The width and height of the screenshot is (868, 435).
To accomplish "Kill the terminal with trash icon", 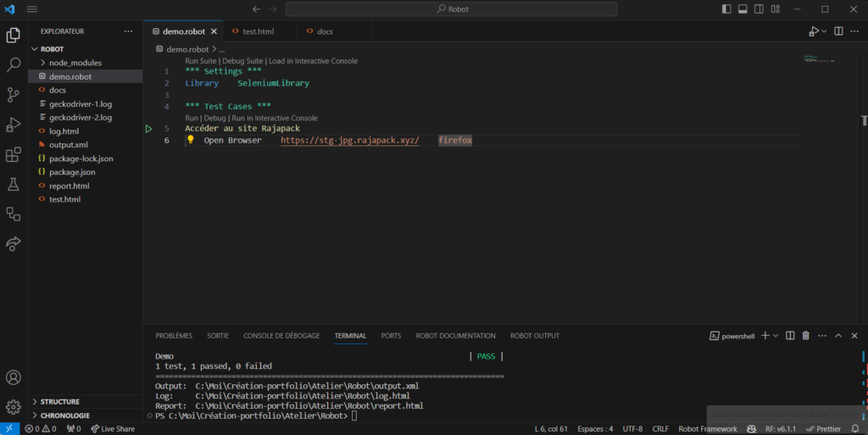I will click(806, 336).
